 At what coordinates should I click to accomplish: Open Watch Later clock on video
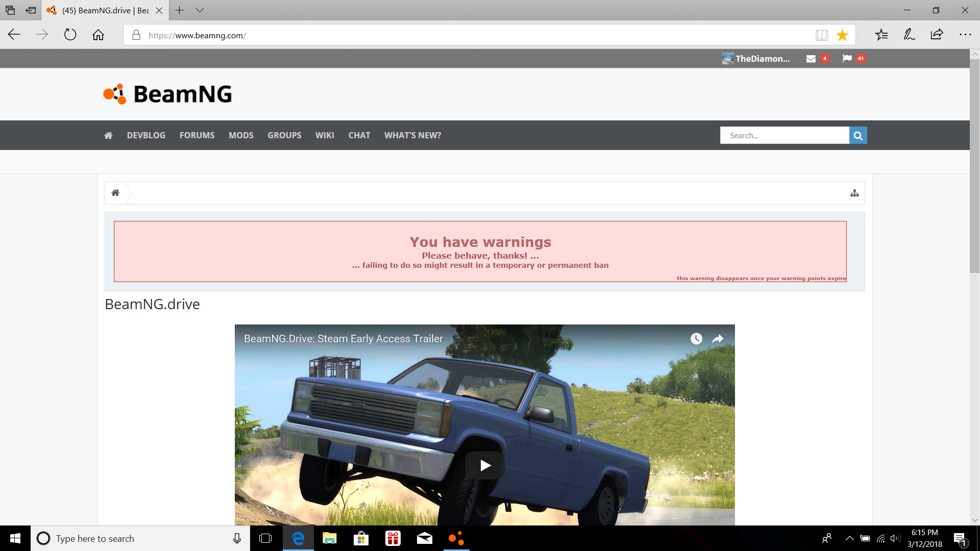coord(696,339)
